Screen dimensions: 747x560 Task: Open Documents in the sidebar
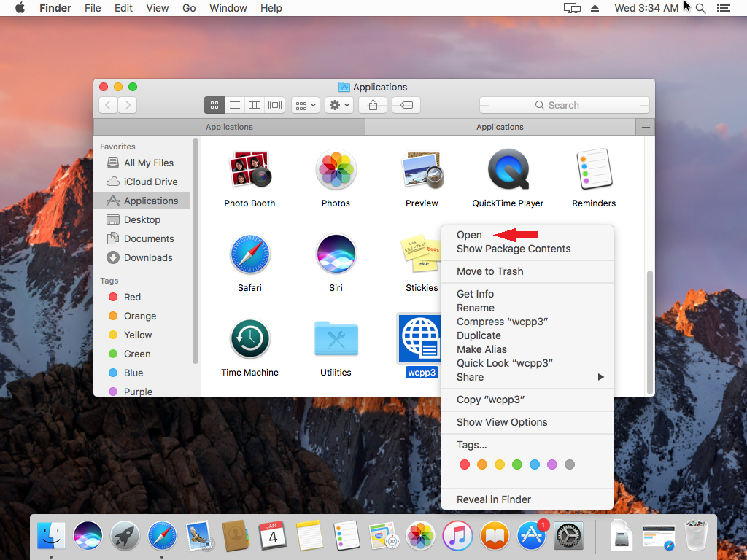pos(142,238)
